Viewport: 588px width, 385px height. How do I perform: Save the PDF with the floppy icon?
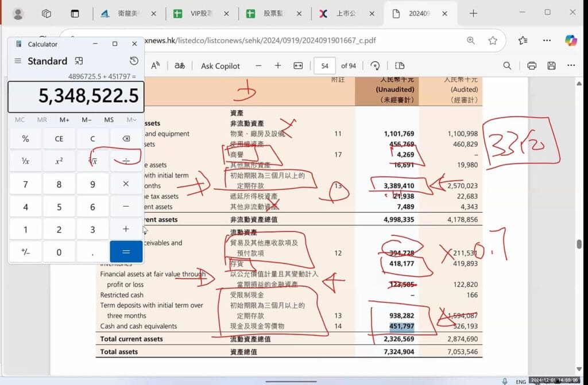(551, 65)
